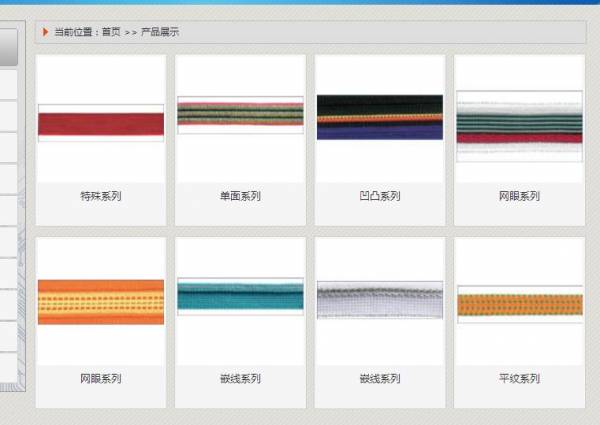This screenshot has width=600, height=425.
Task: Click 产品展示 in the breadcrumb path
Action: tap(159, 32)
